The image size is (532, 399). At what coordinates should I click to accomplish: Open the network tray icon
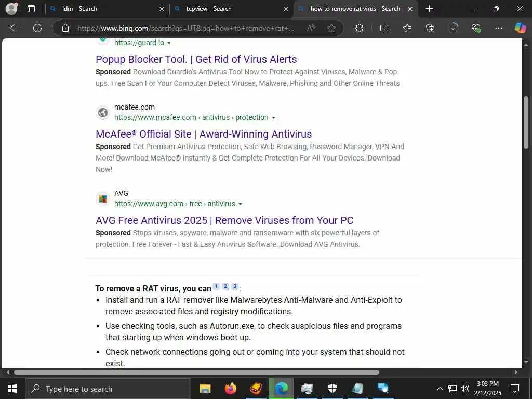[x=453, y=389]
